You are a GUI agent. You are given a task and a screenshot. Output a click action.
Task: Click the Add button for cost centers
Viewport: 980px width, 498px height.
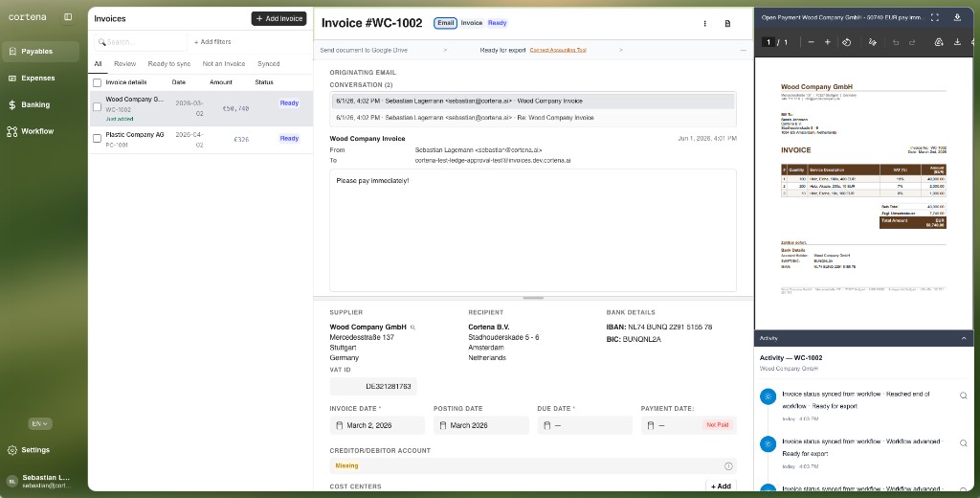click(721, 487)
